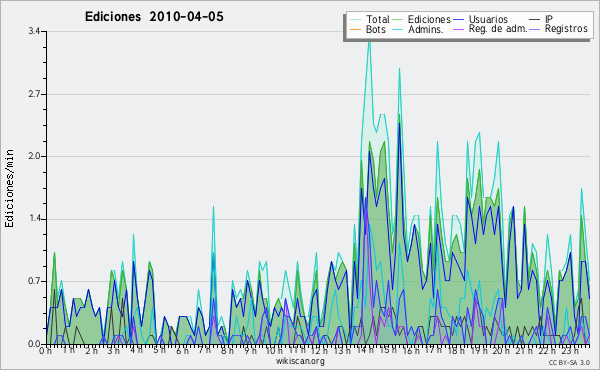The width and height of the screenshot is (600, 370).
Task: Click the '3 h' hour label
Action: [114, 351]
